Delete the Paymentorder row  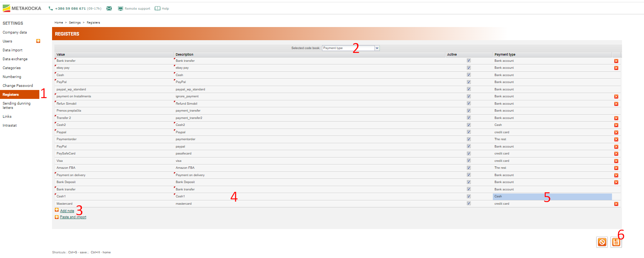coord(616,139)
